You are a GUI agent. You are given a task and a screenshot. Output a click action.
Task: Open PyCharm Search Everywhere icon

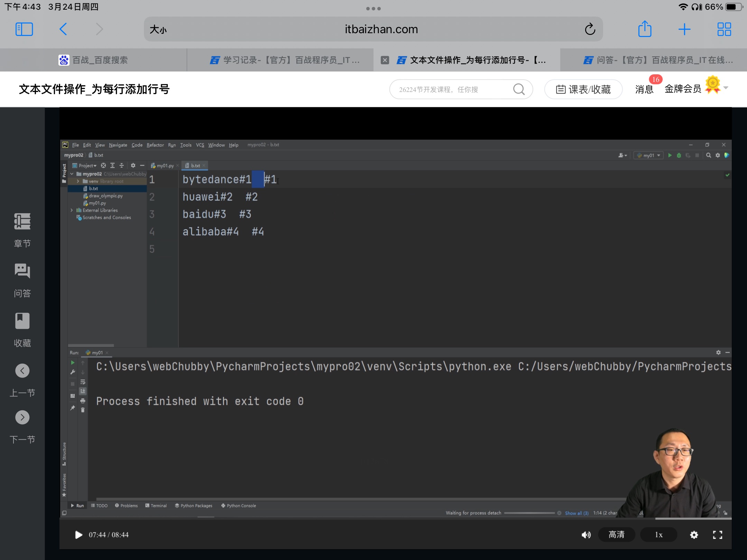[709, 156]
